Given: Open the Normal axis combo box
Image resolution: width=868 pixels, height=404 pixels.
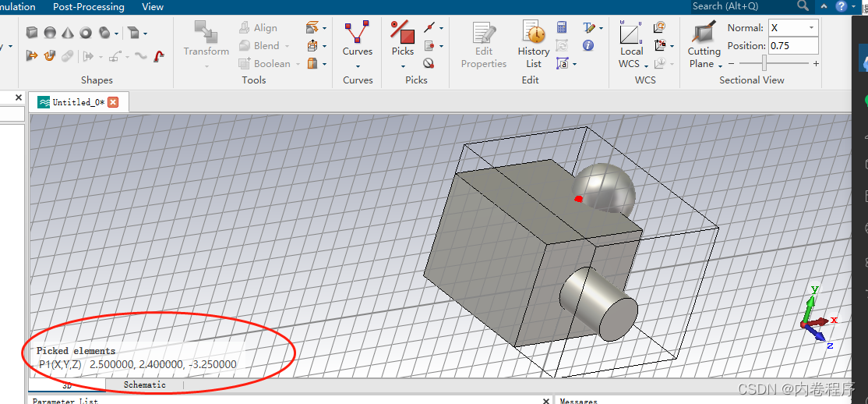Looking at the screenshot, I should (793, 28).
